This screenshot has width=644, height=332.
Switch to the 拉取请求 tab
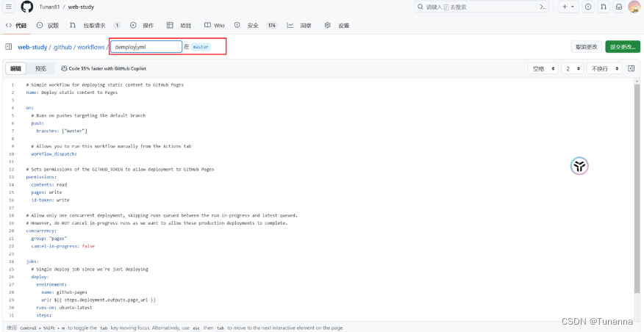tap(94, 26)
